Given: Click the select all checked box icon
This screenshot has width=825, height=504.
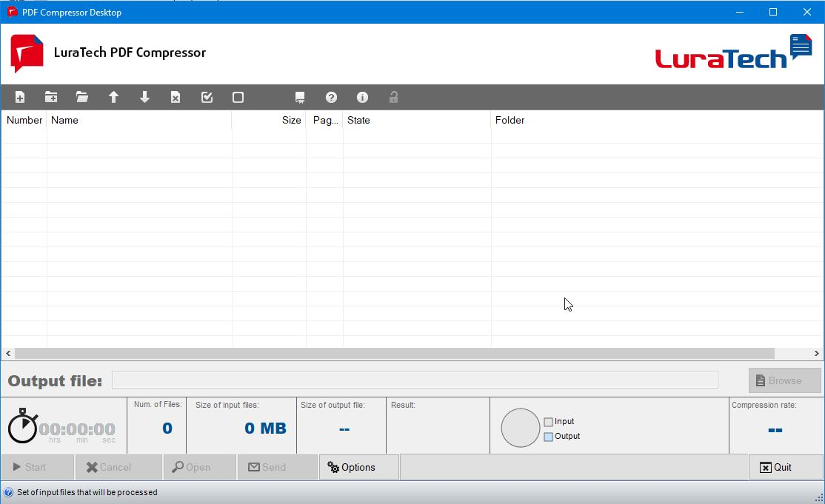Looking at the screenshot, I should pos(207,98).
